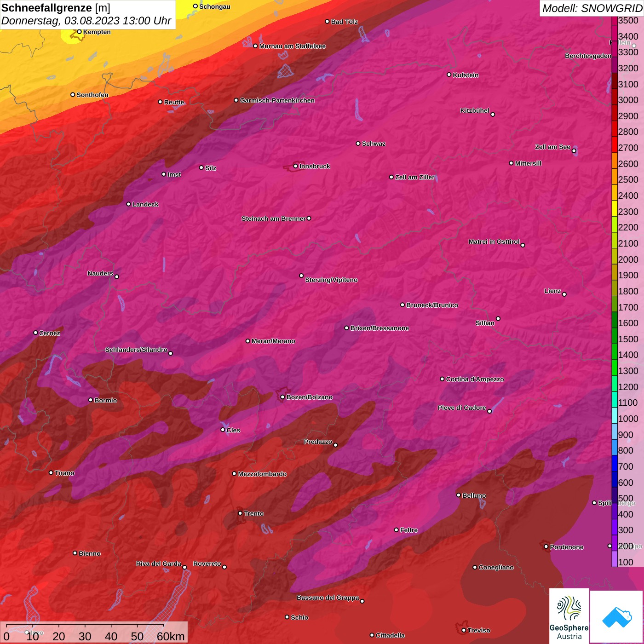Select the "Meran/Merano" label
The height and width of the screenshot is (644, 644).
273,341
